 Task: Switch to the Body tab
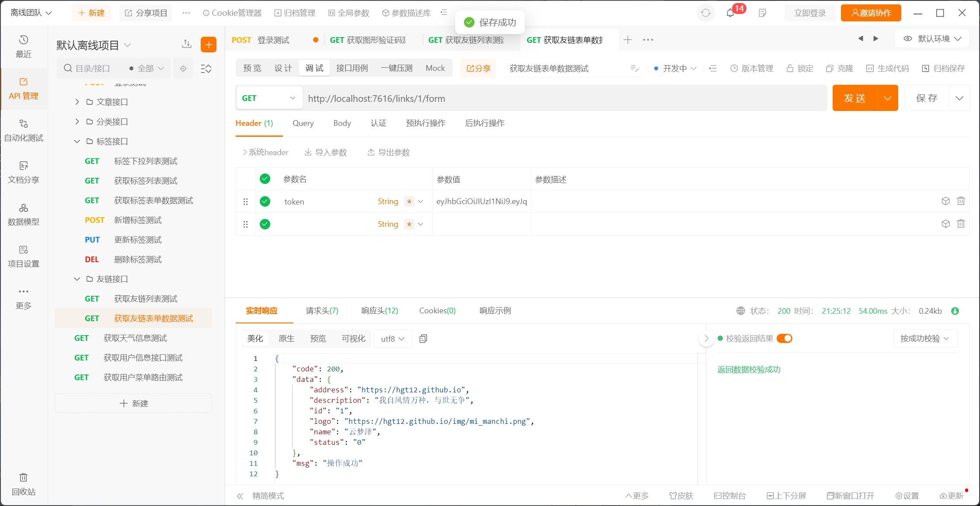tap(342, 123)
